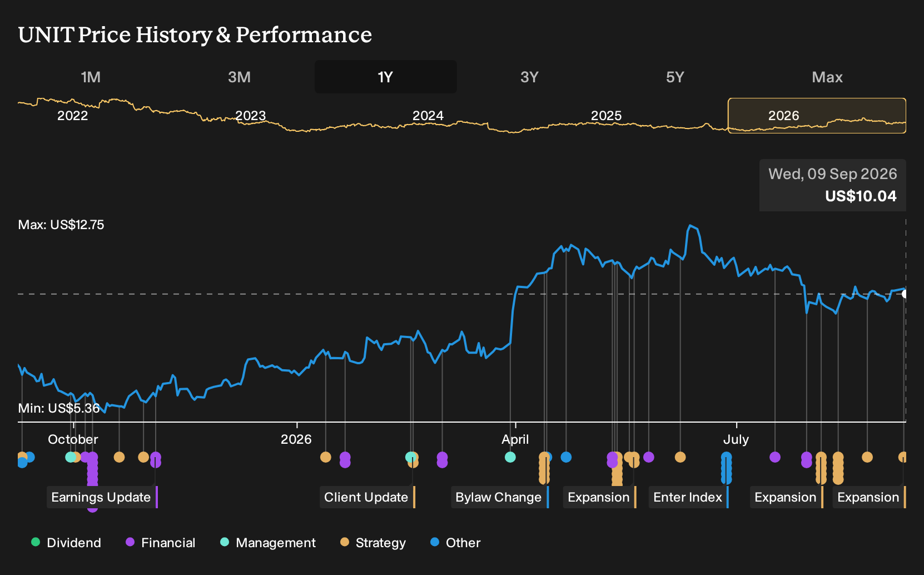Select the 1Y time range tab
924x575 pixels.
386,77
